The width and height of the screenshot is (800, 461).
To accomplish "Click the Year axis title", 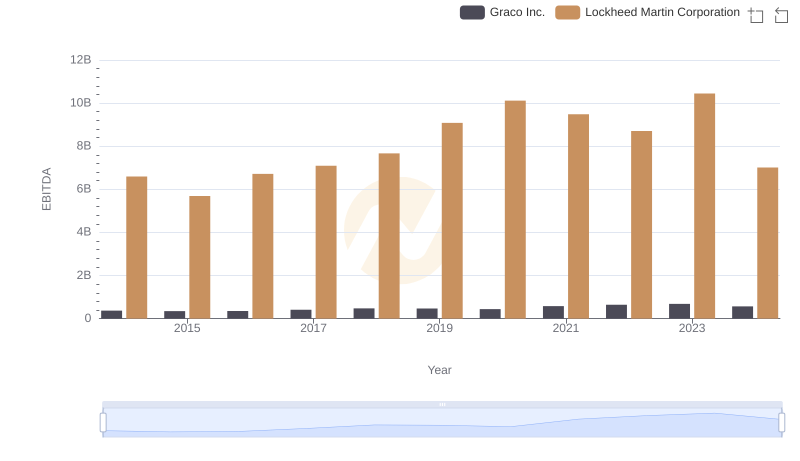I will point(439,370).
